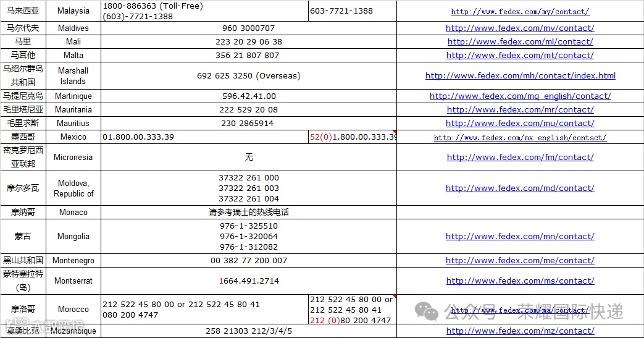This screenshot has height=338, width=644.
Task: Click the Chinese name cell 马来西亚
Action: (23, 11)
